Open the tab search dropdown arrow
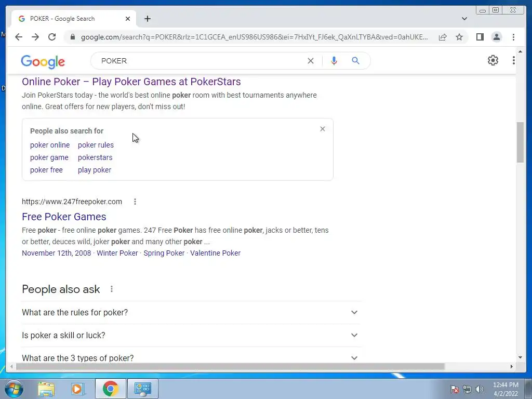532x399 pixels. (x=464, y=19)
